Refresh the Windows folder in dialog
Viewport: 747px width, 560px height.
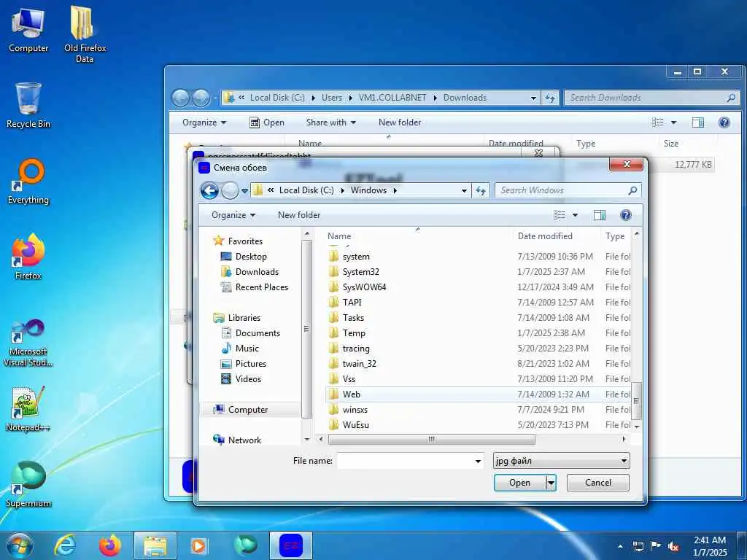[x=481, y=190]
